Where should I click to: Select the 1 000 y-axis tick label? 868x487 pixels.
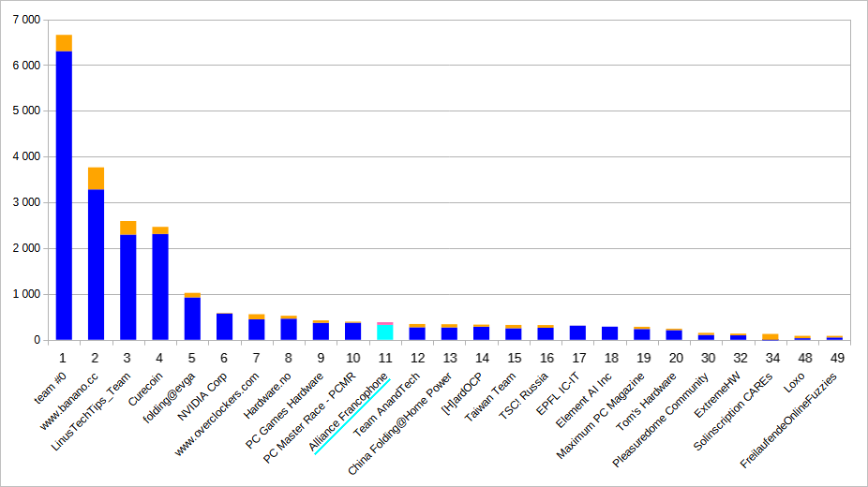pos(24,295)
